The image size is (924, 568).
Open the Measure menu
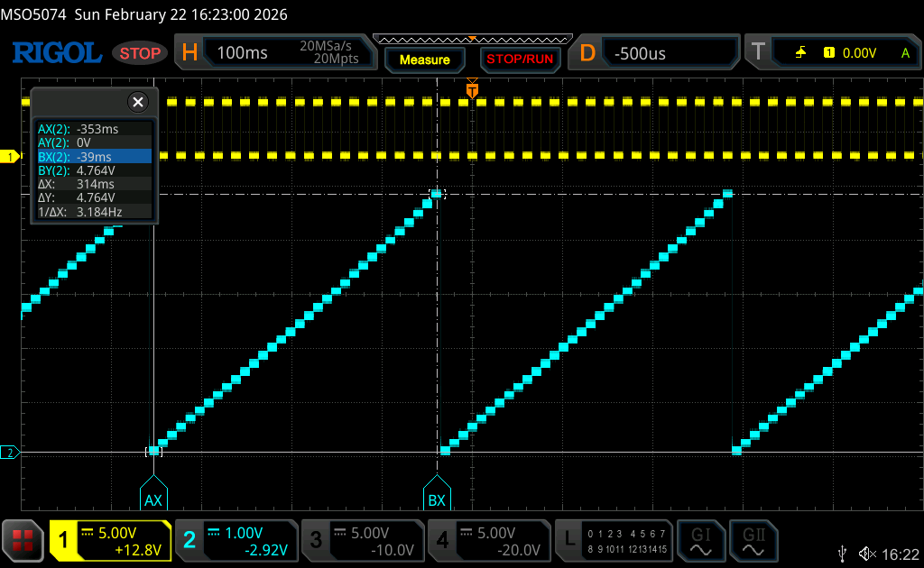pyautogui.click(x=424, y=60)
